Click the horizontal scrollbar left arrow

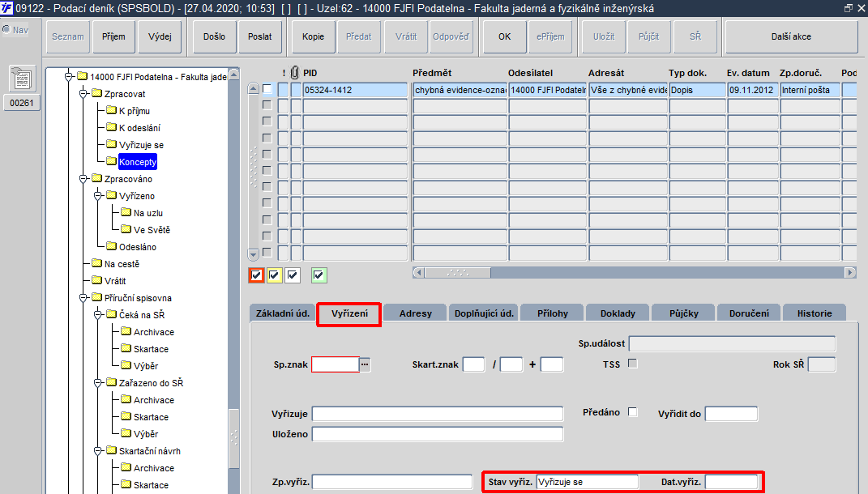(418, 272)
